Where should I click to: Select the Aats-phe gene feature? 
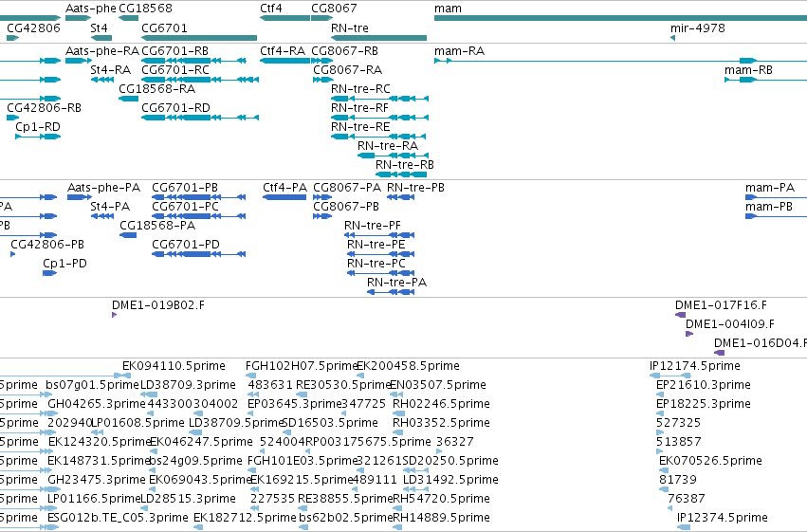pyautogui.click(x=78, y=18)
